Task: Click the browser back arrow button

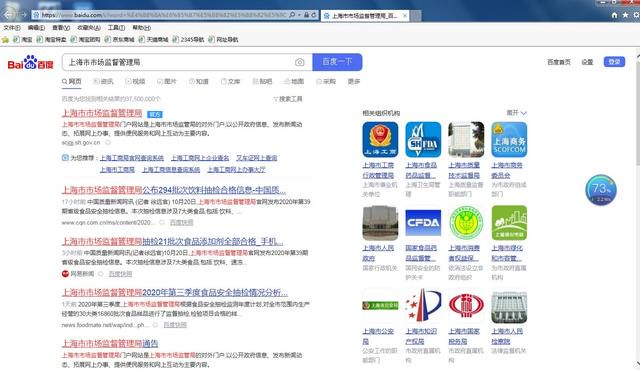Action: click(x=8, y=14)
